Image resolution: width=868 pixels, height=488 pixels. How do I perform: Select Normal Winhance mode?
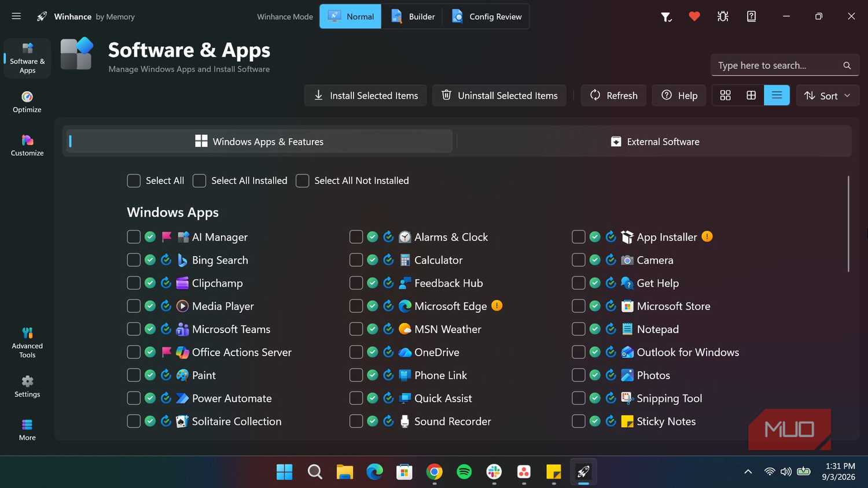(x=351, y=16)
